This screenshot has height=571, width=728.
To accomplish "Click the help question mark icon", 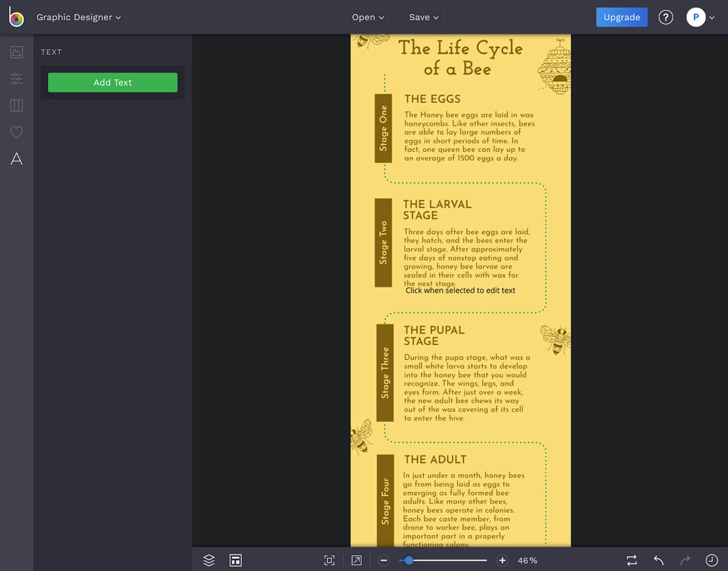I will pyautogui.click(x=666, y=17).
